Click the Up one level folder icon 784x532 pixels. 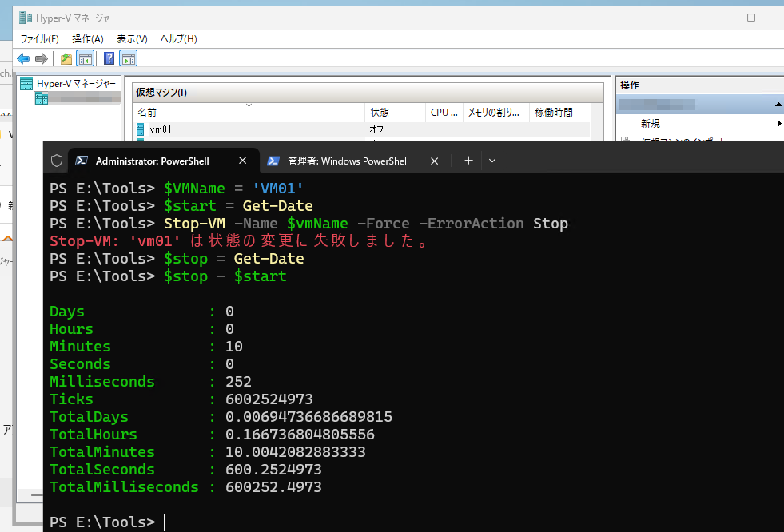[x=66, y=59]
